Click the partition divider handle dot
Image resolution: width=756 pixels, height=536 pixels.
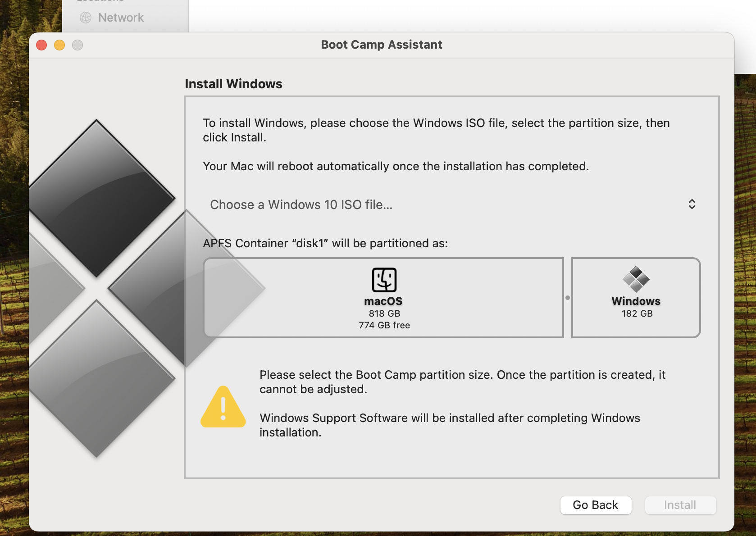click(x=568, y=298)
